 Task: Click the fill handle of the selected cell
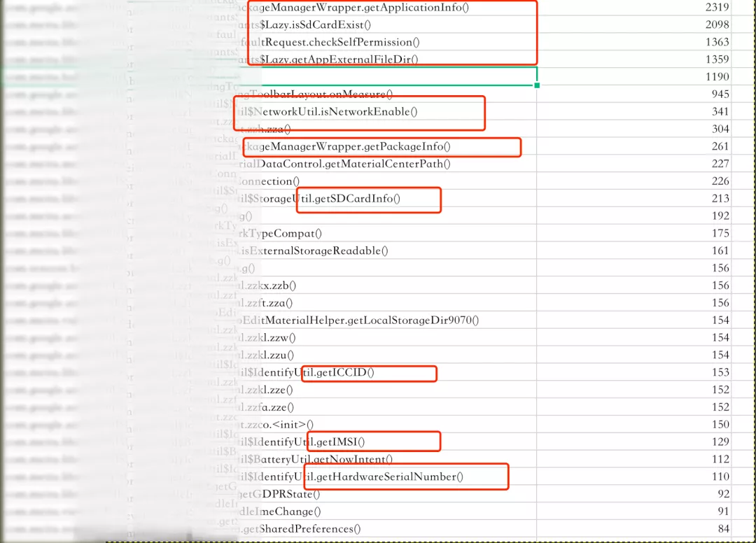tap(537, 85)
